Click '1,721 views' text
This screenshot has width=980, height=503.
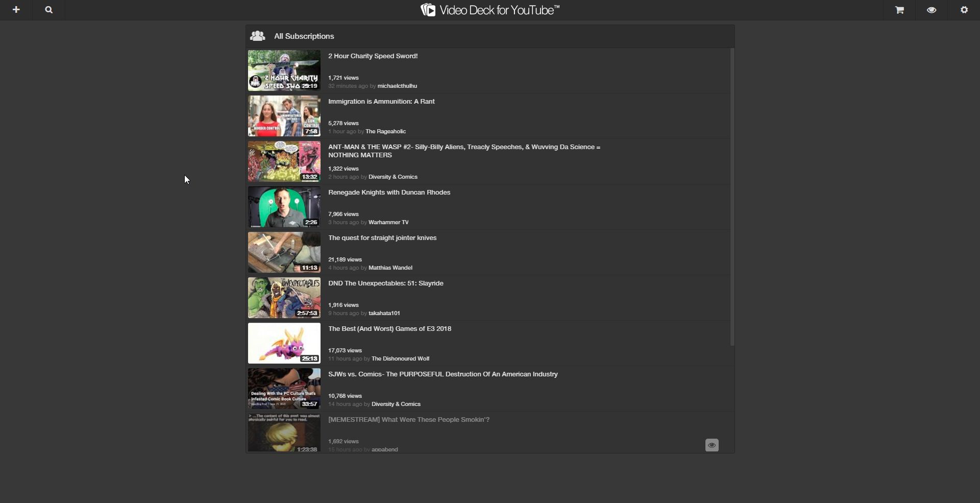click(x=344, y=78)
